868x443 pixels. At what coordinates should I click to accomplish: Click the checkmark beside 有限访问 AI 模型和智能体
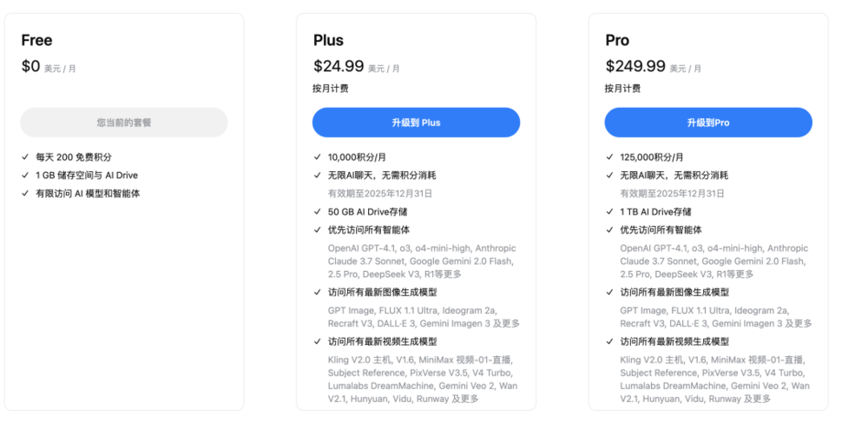(25, 194)
